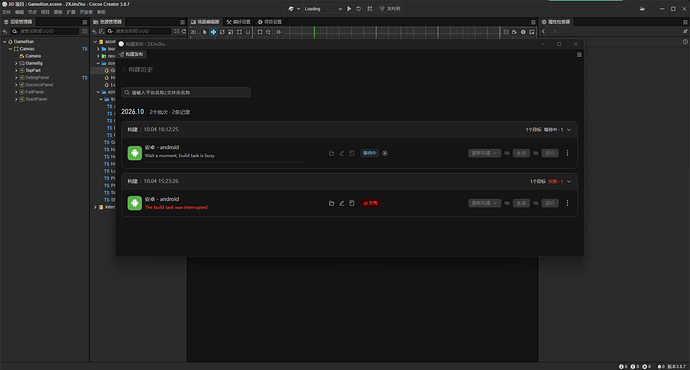Viewport: 690px width, 370px height.
Task: Click the run button on failed android build
Action: click(x=550, y=203)
